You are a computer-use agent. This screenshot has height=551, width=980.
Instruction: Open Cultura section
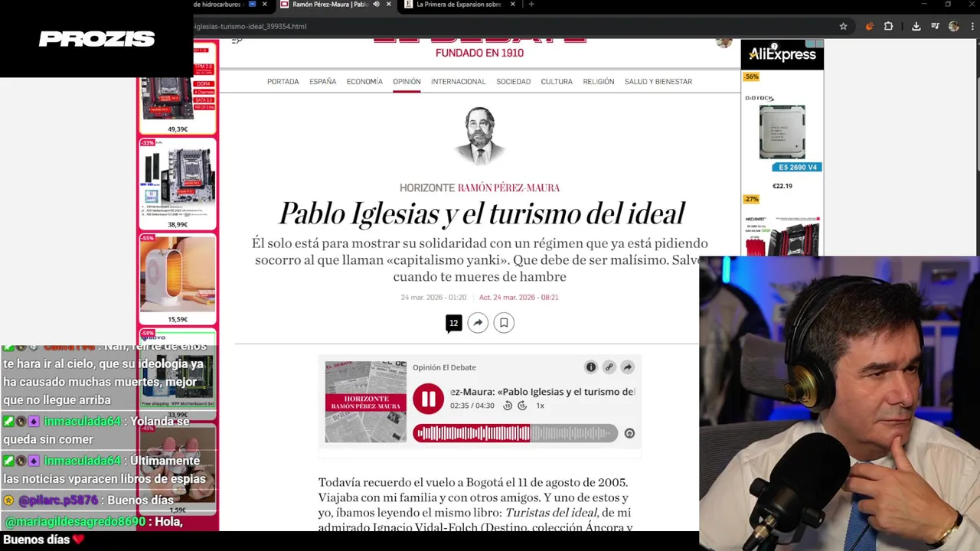click(557, 81)
